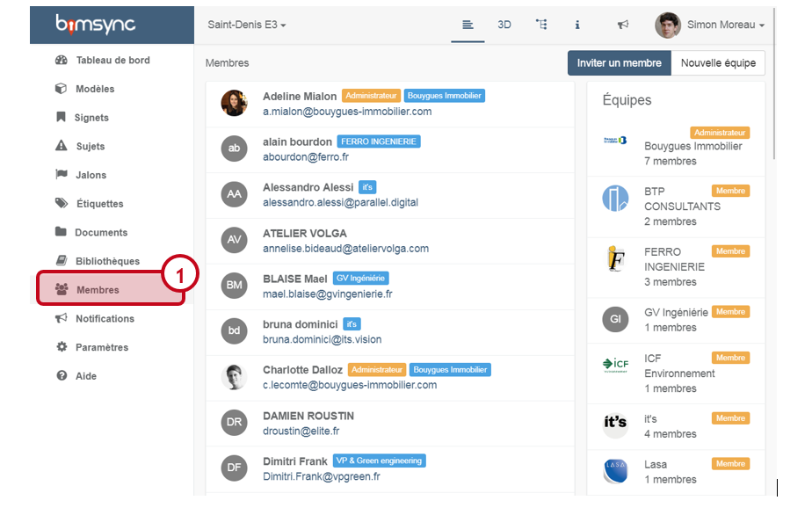This screenshot has height=515, width=812.
Task: Open the 3D viewer tab
Action: pos(504,25)
